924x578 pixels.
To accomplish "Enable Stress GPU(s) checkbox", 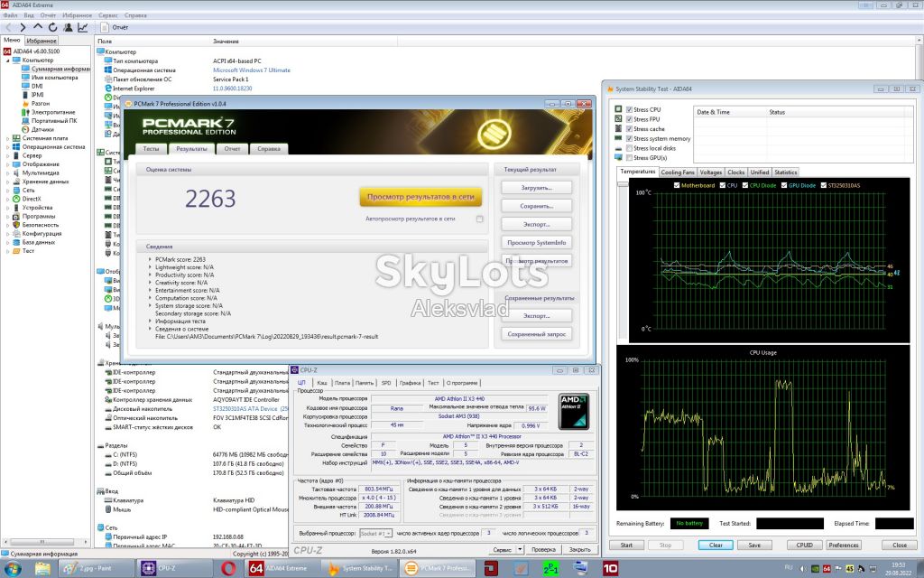I will click(629, 157).
